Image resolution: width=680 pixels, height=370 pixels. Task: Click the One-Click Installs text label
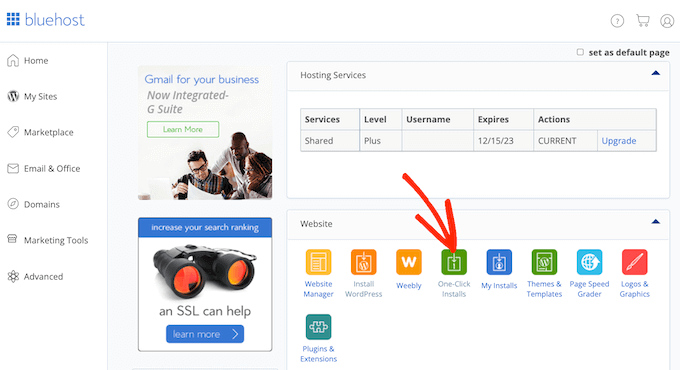(454, 289)
